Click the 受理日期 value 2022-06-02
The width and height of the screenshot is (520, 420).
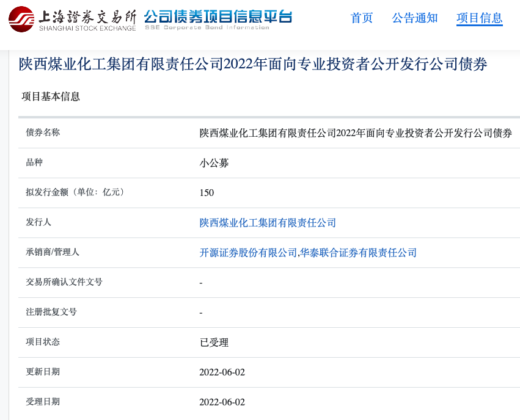click(222, 402)
